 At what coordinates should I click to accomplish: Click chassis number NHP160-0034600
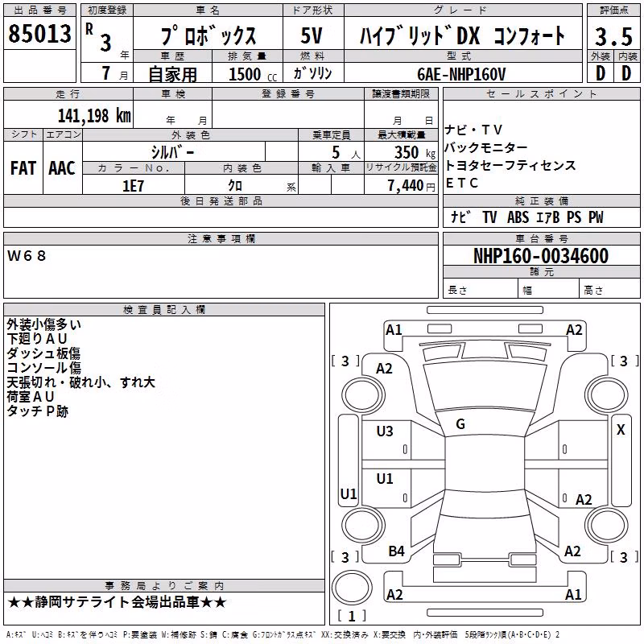541,255
